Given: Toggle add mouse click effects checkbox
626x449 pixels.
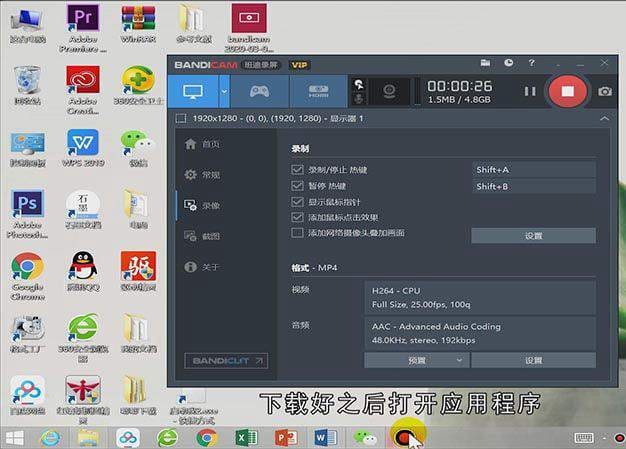Looking at the screenshot, I should 297,217.
